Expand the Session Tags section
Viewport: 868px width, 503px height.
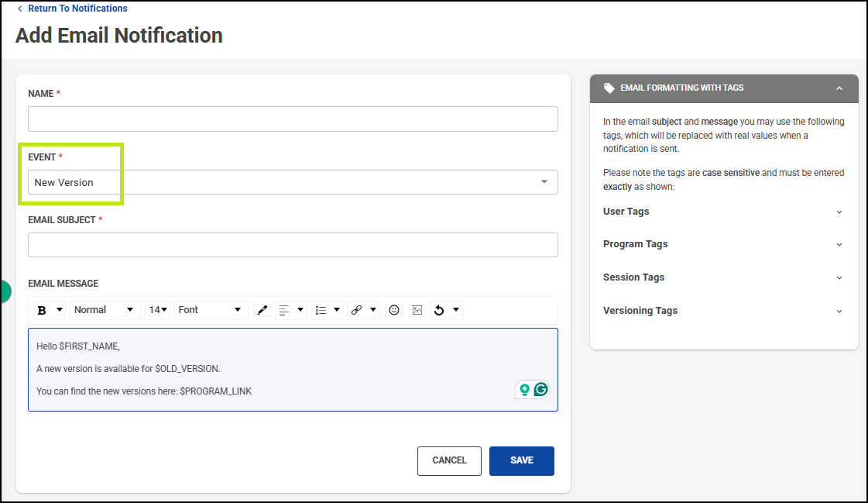click(723, 277)
